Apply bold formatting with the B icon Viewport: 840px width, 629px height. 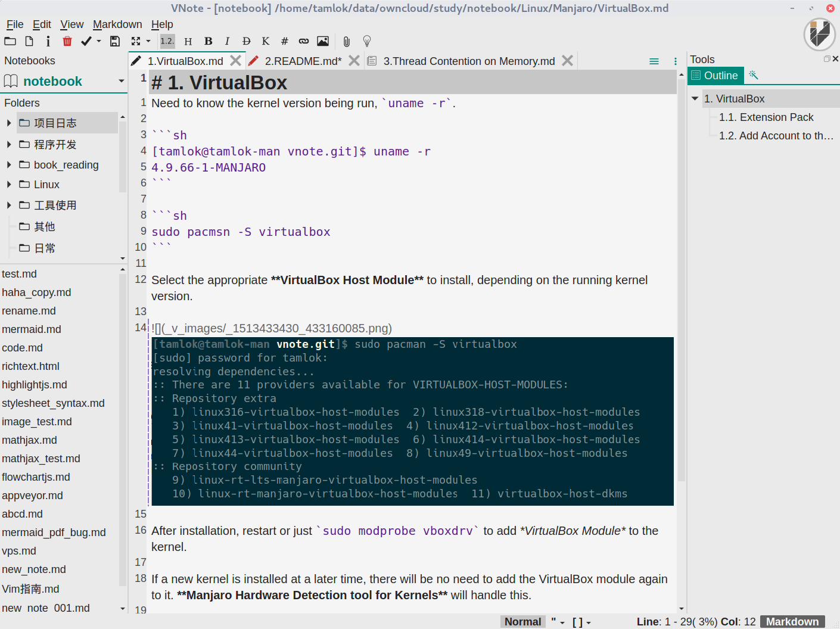pos(208,41)
